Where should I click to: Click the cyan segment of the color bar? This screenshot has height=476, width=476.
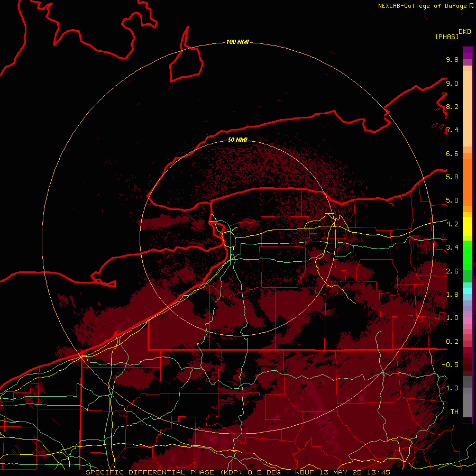tap(467, 290)
